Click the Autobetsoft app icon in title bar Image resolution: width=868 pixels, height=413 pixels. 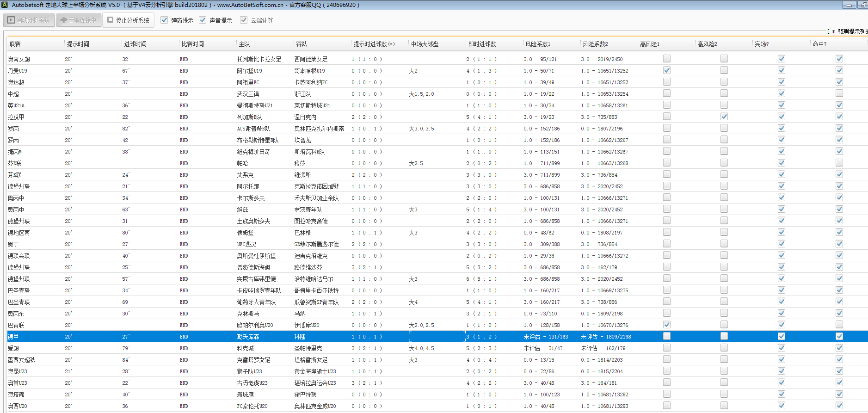(5, 5)
